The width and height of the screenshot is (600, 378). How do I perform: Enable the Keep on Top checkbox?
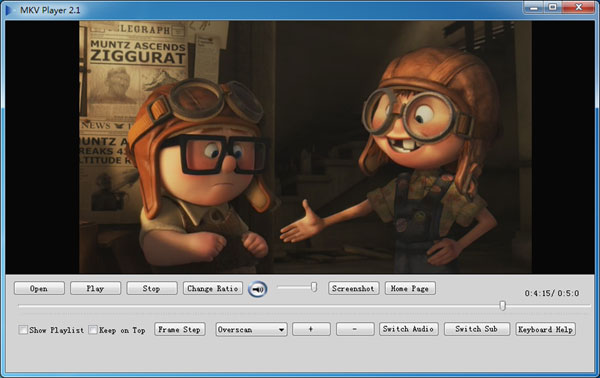[x=93, y=329]
